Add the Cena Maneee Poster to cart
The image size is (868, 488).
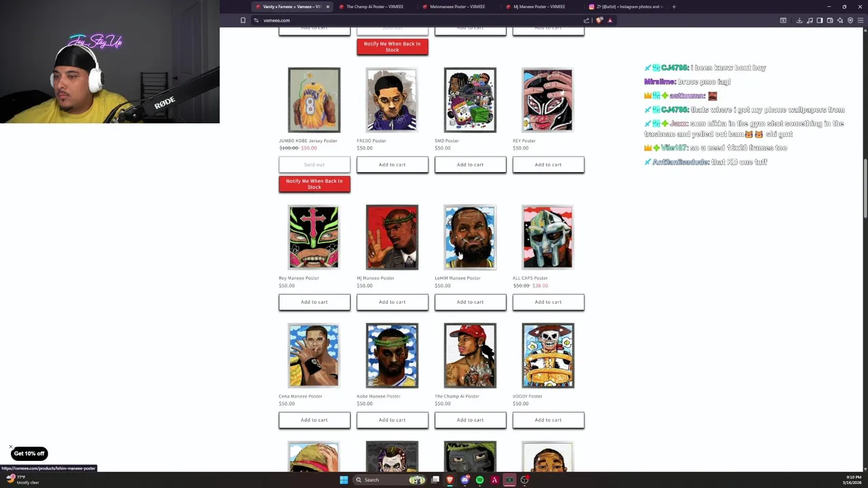pyautogui.click(x=314, y=420)
